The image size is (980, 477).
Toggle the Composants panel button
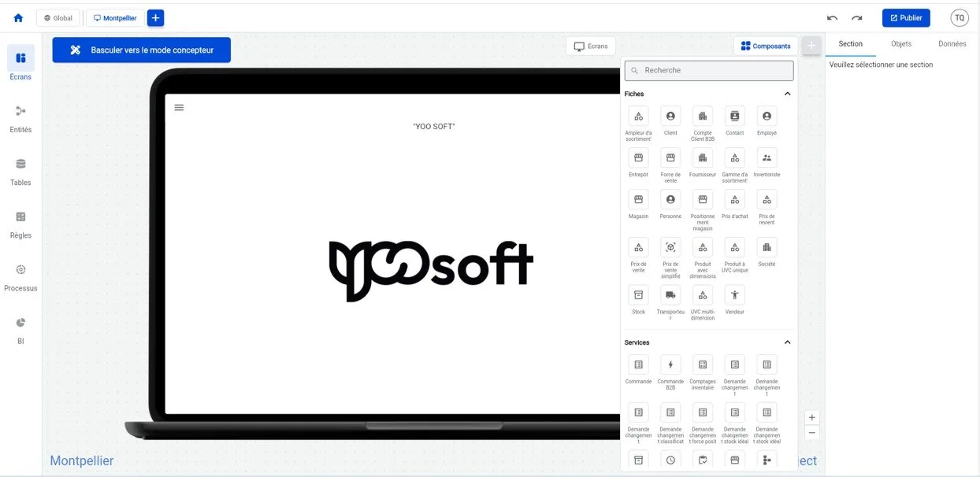pyautogui.click(x=766, y=46)
